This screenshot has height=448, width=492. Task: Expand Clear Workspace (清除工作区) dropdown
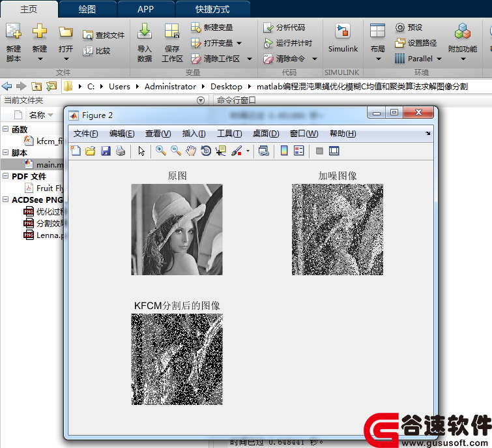pyautogui.click(x=250, y=59)
